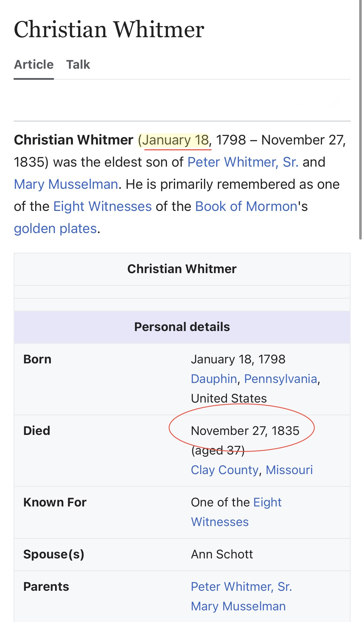Image resolution: width=364 pixels, height=622 pixels.
Task: Click the Christian Whitmer page title heading
Action: (109, 30)
